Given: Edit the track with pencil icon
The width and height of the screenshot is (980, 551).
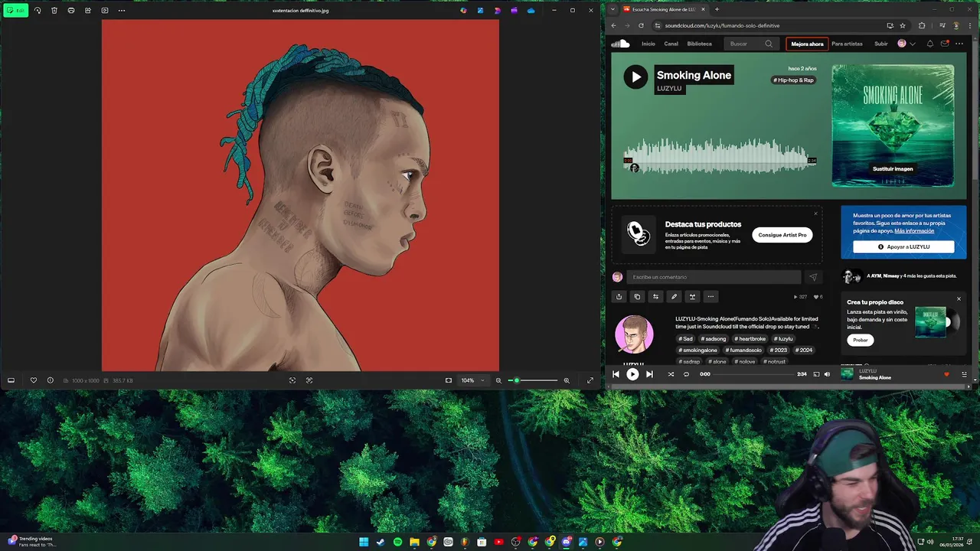Looking at the screenshot, I should click(674, 296).
